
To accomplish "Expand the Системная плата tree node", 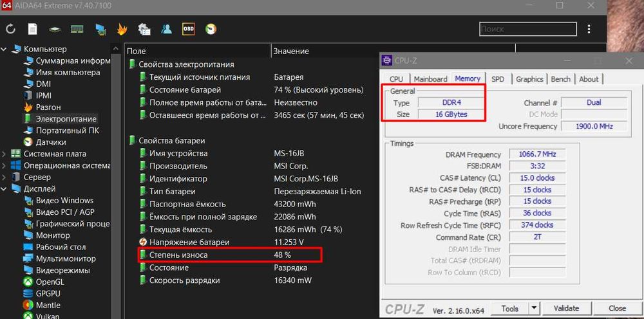I will click(x=4, y=154).
